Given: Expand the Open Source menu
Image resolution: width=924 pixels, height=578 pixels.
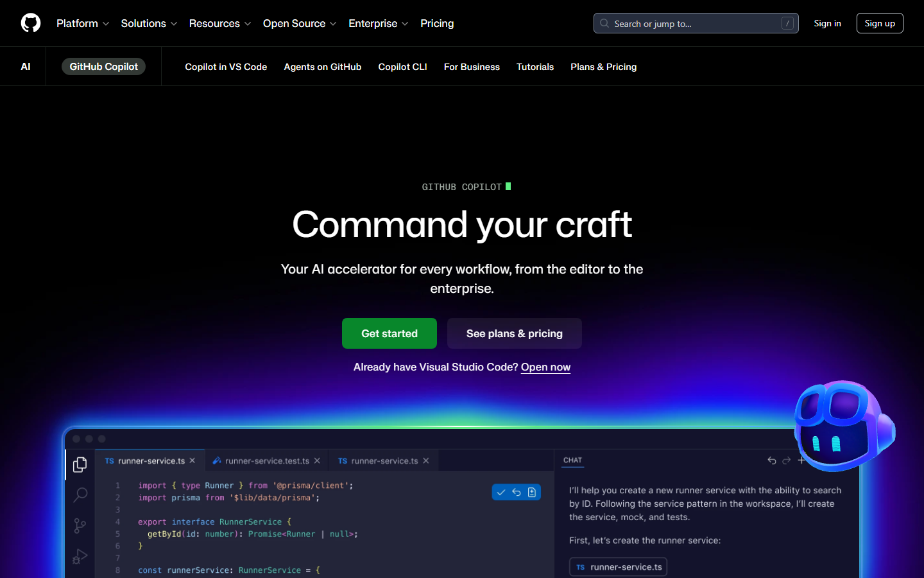Looking at the screenshot, I should pyautogui.click(x=300, y=23).
